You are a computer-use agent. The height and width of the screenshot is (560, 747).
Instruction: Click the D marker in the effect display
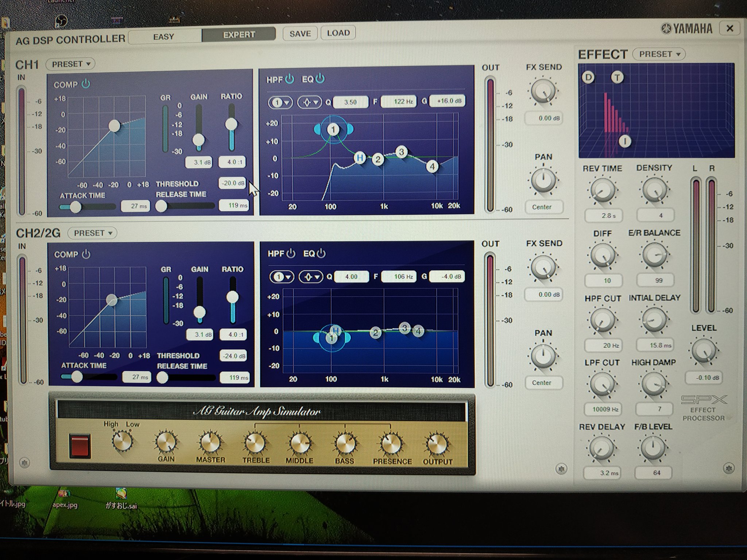pos(588,77)
